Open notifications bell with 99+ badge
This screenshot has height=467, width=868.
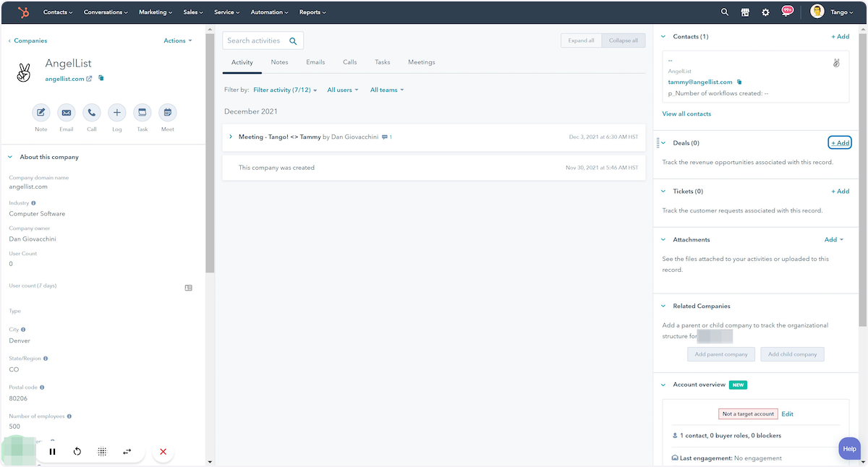(787, 12)
